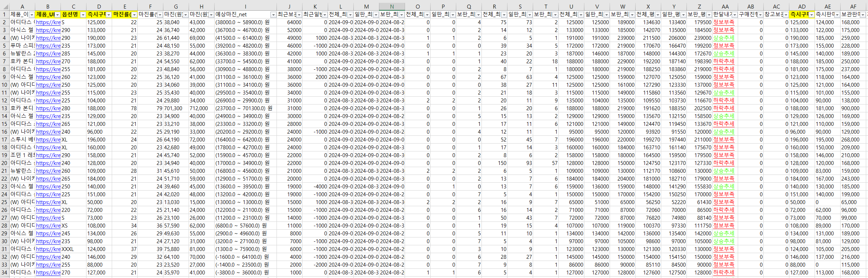Open the product link in row 5

pos(48,46)
